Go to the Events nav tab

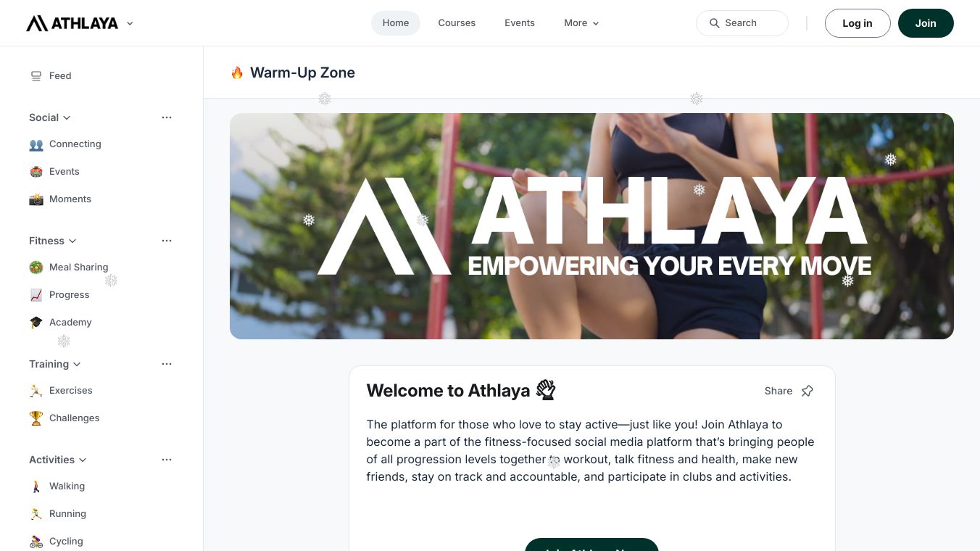coord(520,23)
